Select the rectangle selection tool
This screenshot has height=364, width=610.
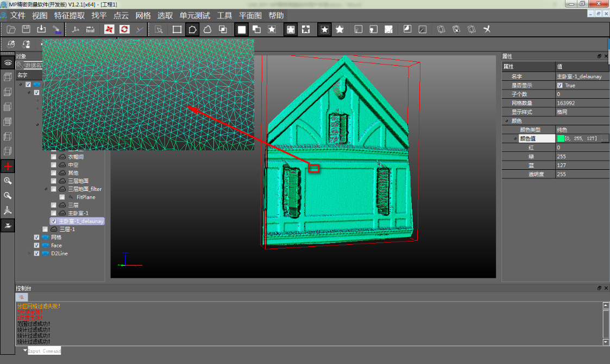[177, 29]
